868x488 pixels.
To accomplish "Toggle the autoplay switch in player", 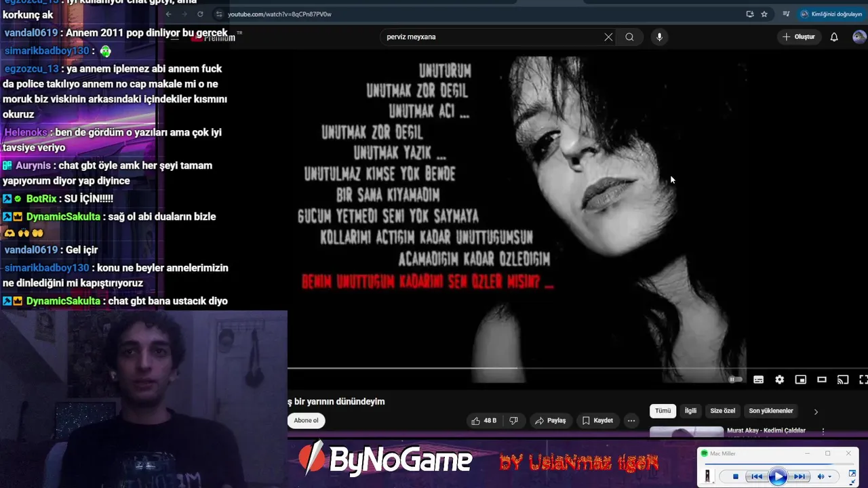I will [x=735, y=380].
